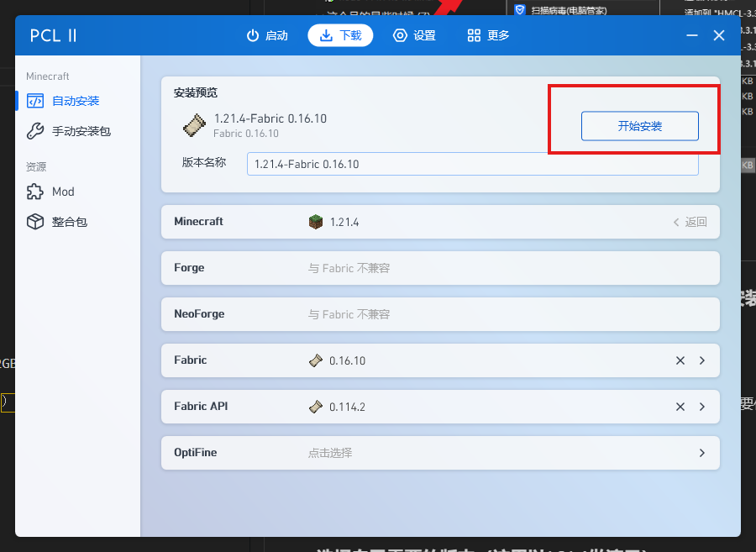The width and height of the screenshot is (756, 552).
Task: Click the Fabric API 0.114.2 scroll icon
Action: 315,407
